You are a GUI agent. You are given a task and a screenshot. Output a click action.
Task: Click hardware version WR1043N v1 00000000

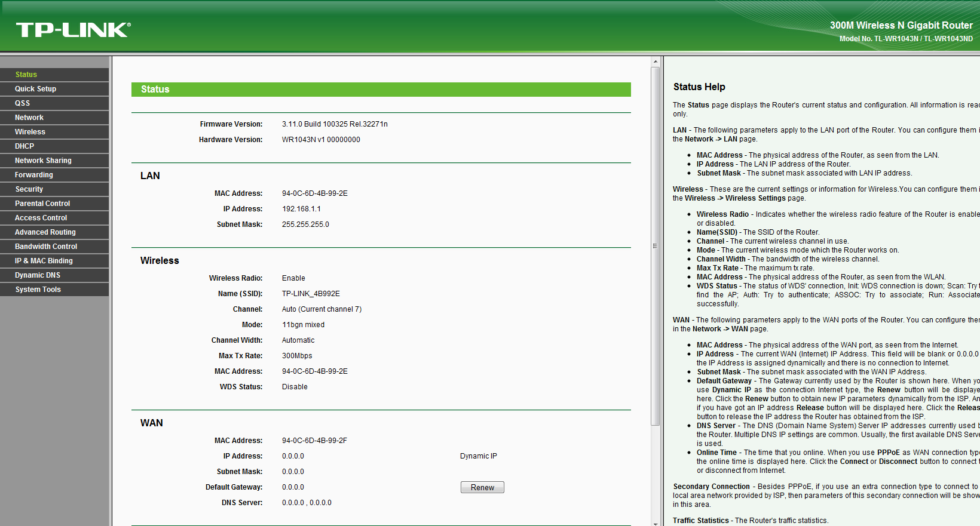pos(321,140)
